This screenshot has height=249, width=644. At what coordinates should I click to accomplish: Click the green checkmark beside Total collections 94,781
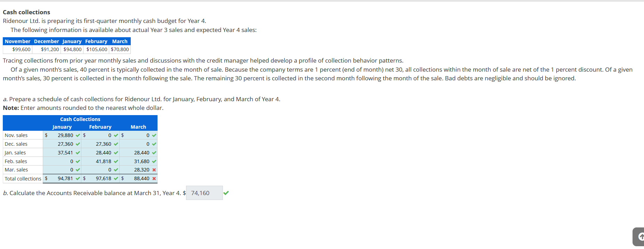(78, 178)
